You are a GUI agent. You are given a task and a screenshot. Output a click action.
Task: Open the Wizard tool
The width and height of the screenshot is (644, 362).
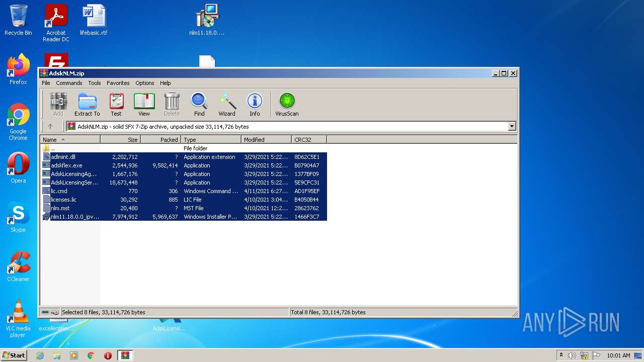[x=227, y=105]
